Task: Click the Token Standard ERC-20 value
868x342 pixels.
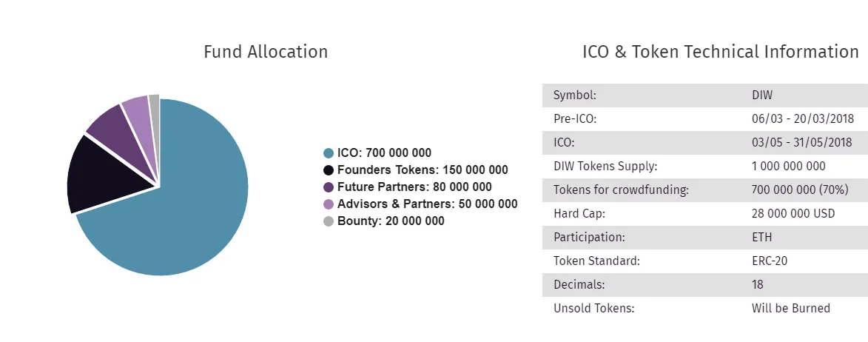Action: [x=770, y=261]
